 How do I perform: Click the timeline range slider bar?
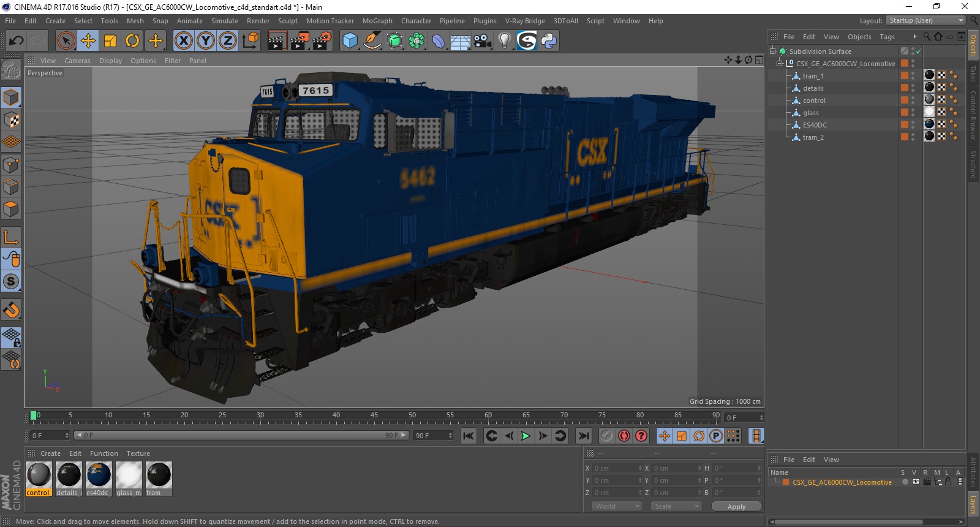[x=242, y=435]
